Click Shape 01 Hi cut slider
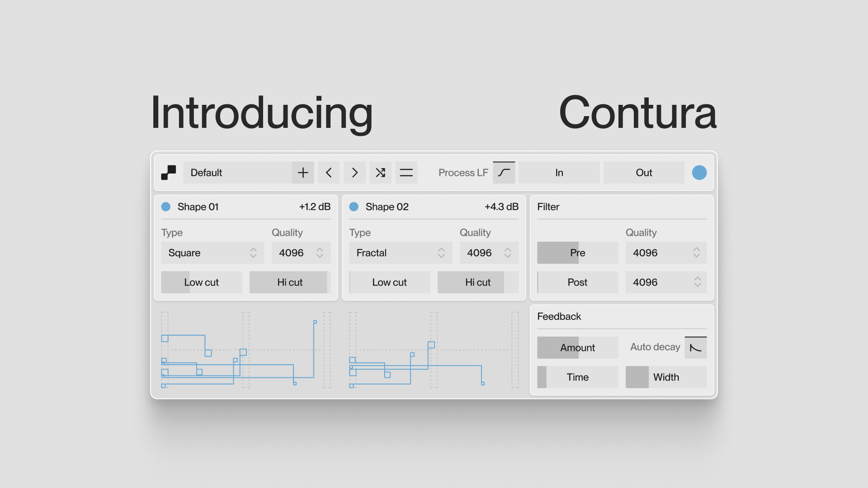Screen dimensions: 868x488 [290, 282]
